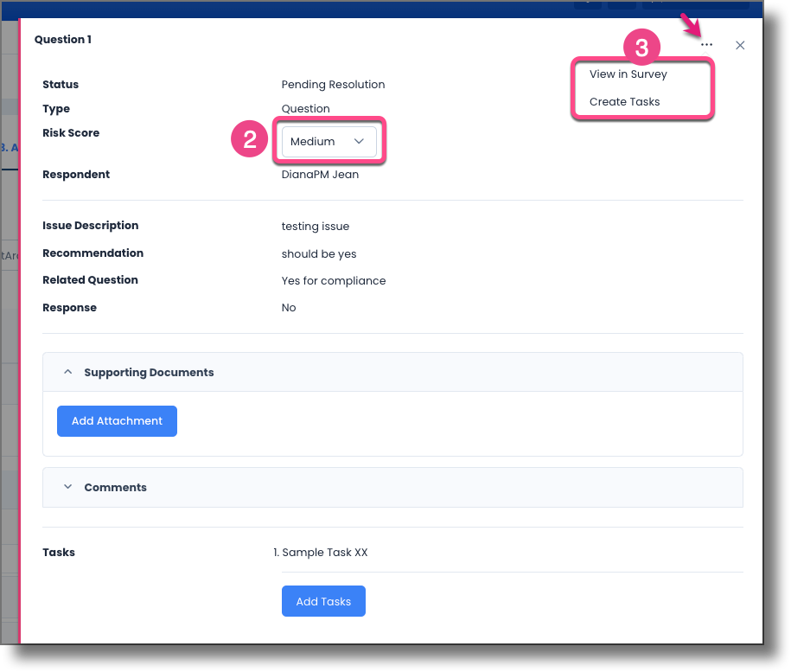The width and height of the screenshot is (791, 672).
Task: Select View in Survey menu option
Action: pos(628,74)
